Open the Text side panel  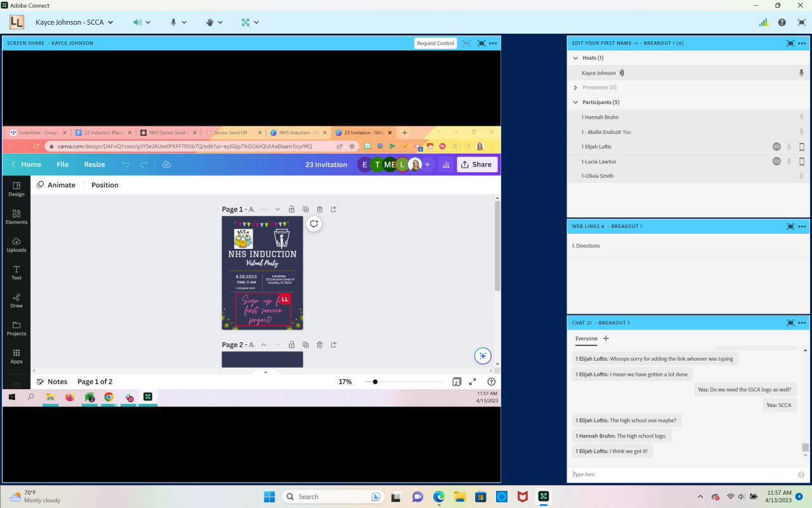point(16,272)
